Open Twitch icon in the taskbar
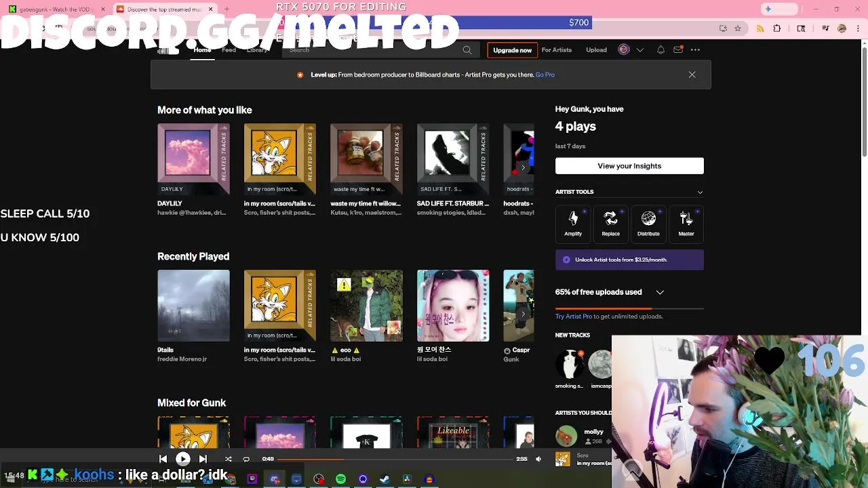The height and width of the screenshot is (488, 868). point(252,479)
